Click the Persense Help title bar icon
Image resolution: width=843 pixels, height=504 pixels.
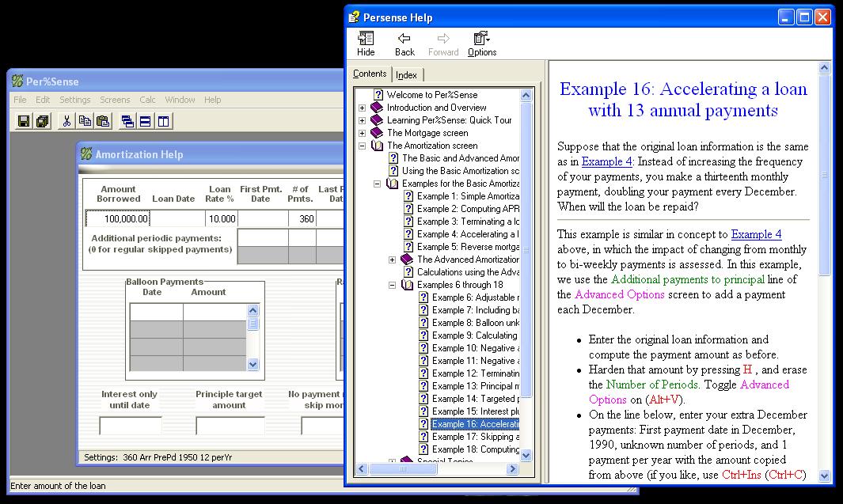[354, 17]
